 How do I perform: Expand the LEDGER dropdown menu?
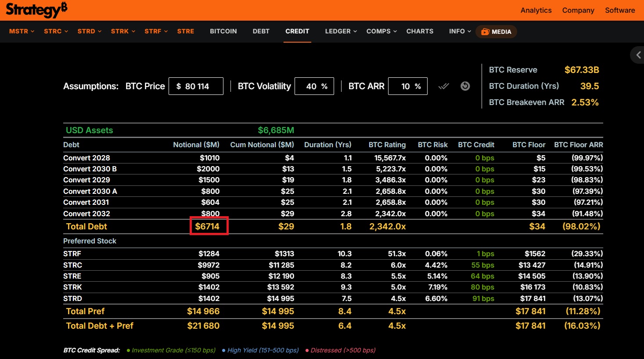point(341,31)
